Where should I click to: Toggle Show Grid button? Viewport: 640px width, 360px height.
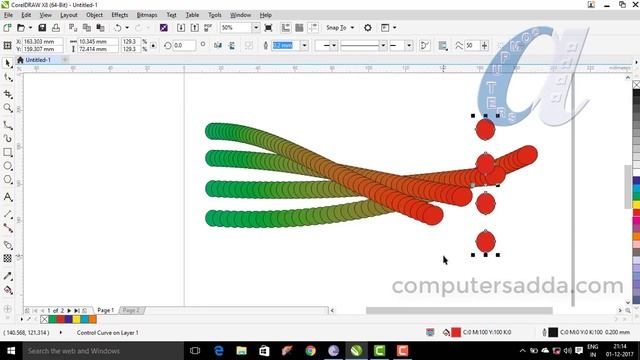[299, 28]
